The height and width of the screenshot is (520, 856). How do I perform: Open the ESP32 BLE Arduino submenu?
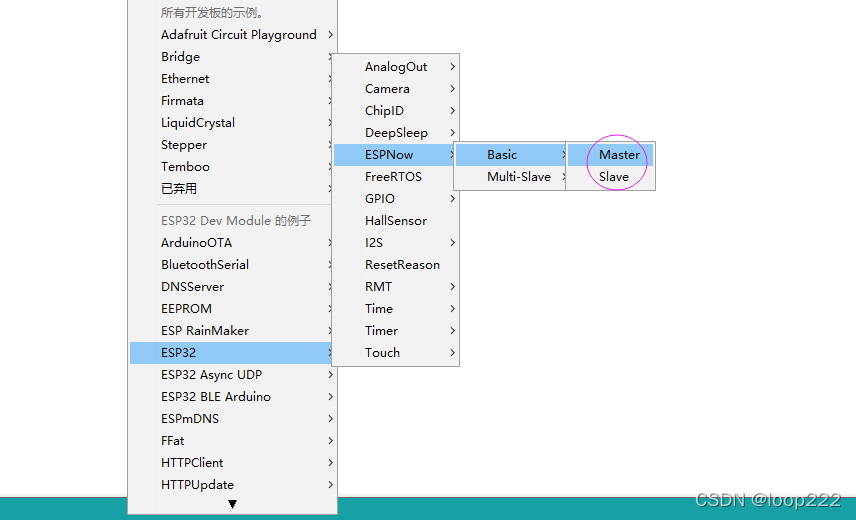click(233, 397)
